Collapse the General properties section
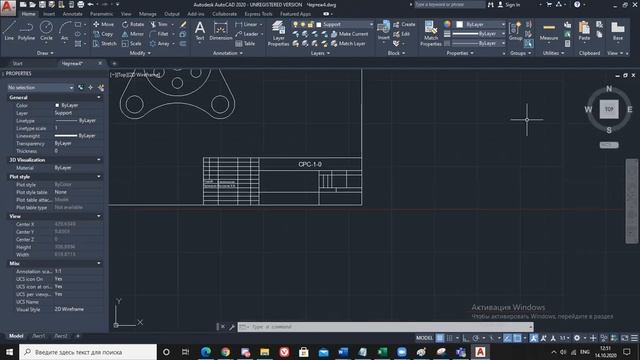 coord(99,98)
